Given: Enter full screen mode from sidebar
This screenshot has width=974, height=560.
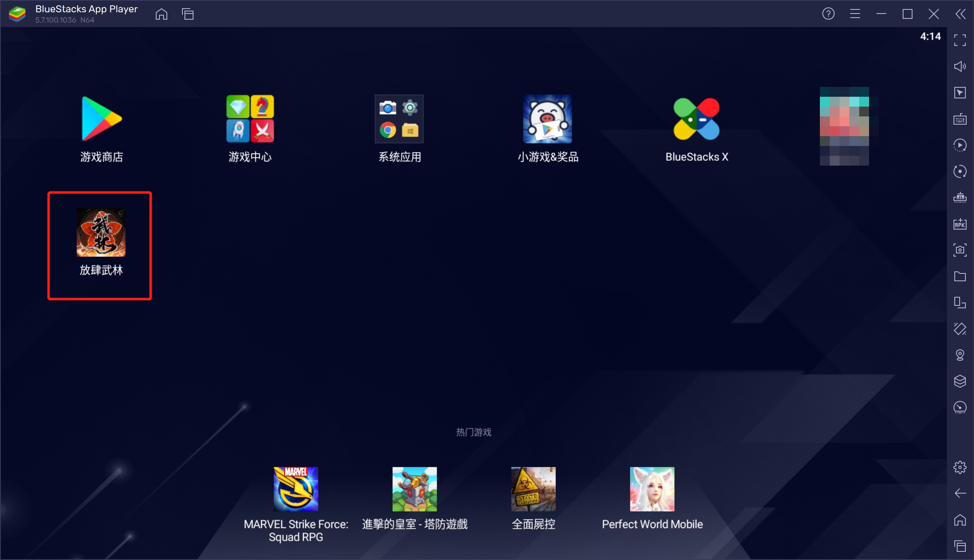Looking at the screenshot, I should click(x=960, y=40).
